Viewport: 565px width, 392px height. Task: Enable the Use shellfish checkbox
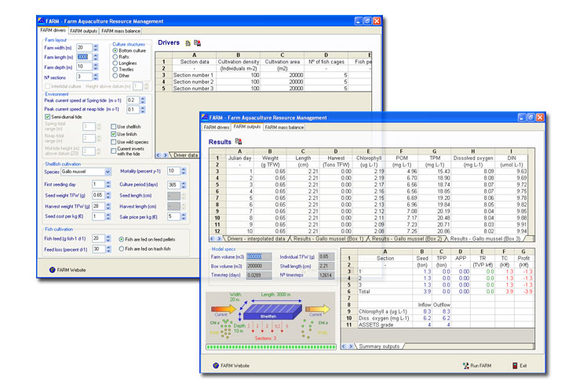(x=114, y=127)
